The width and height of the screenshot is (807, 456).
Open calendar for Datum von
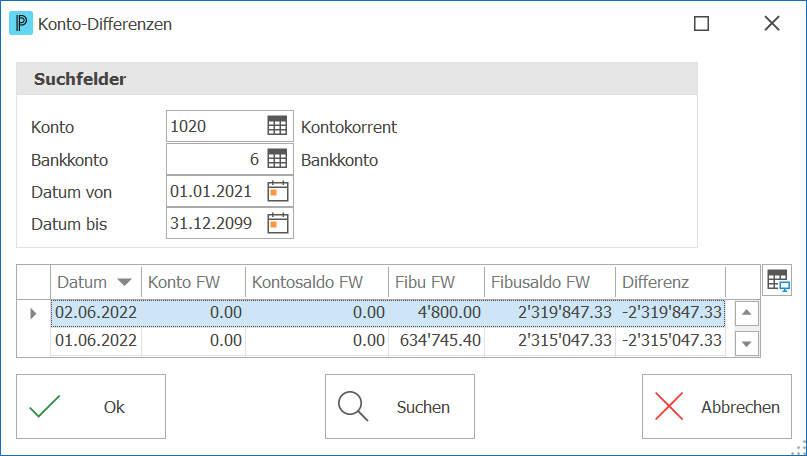(277, 191)
